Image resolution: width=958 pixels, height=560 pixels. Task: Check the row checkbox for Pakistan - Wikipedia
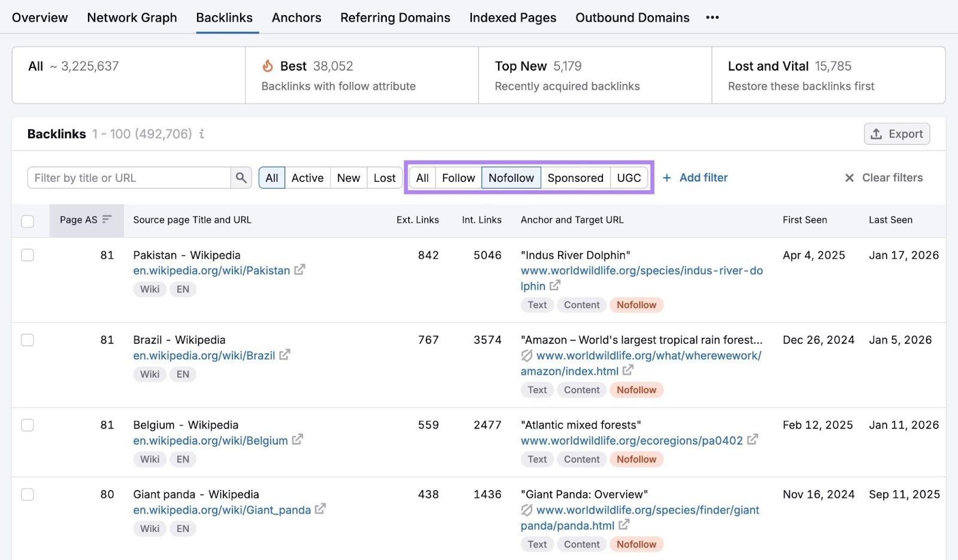tap(28, 255)
